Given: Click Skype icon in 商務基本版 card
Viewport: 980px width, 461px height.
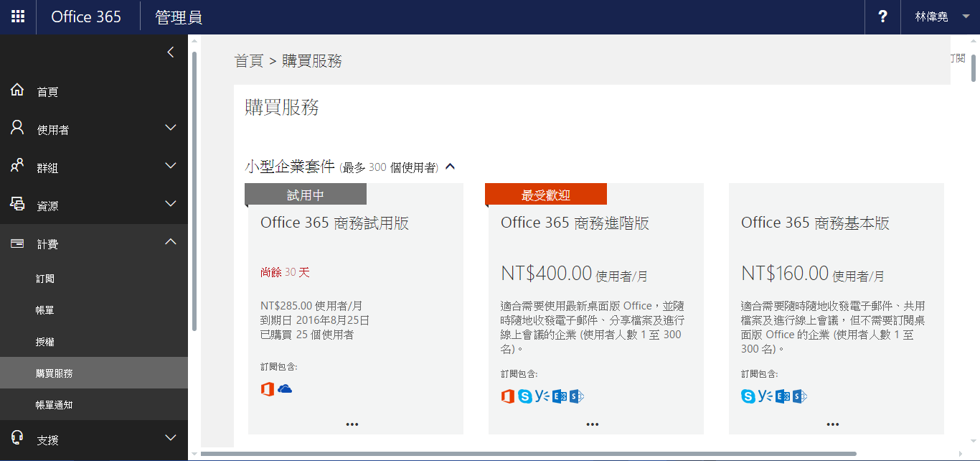Looking at the screenshot, I should pos(748,396).
